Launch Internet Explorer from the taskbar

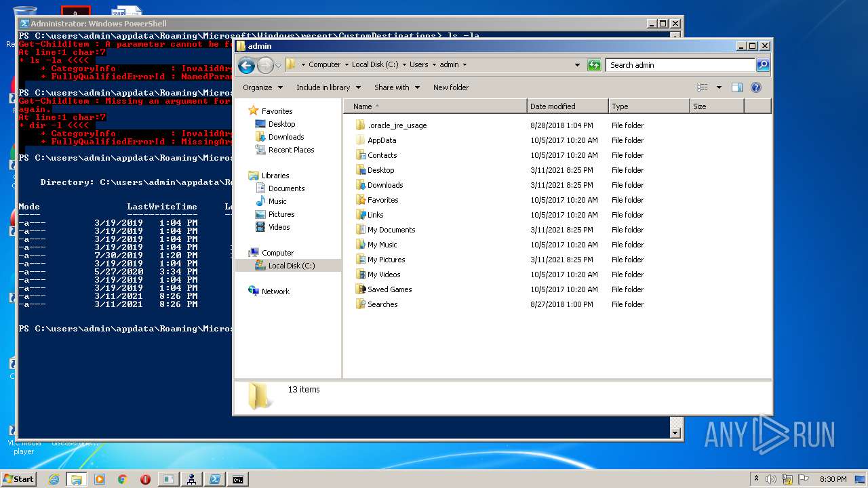[54, 479]
